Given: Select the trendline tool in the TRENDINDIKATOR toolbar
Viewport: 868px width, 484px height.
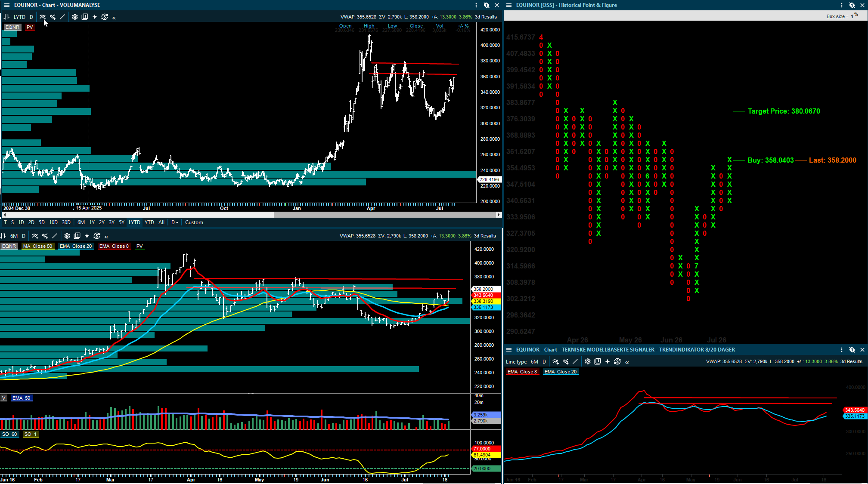Looking at the screenshot, I should click(x=575, y=362).
